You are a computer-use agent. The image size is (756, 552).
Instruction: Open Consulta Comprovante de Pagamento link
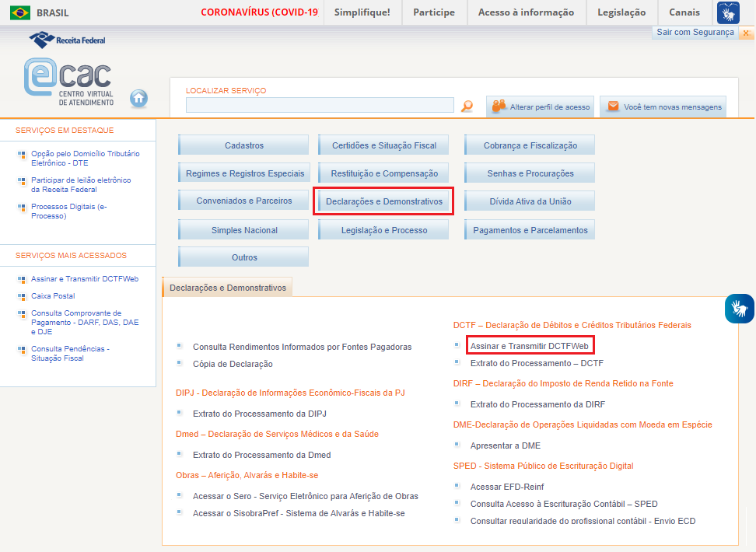point(85,322)
